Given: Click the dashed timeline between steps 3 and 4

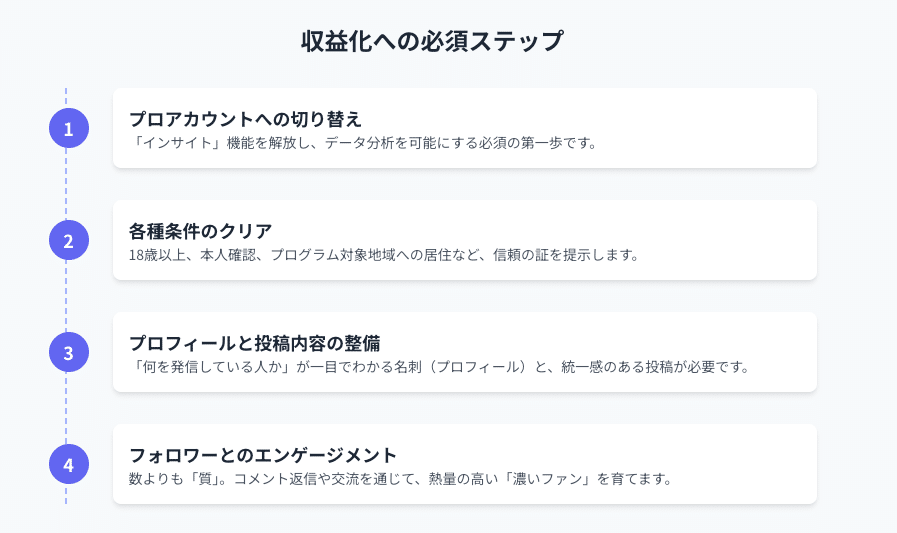Looking at the screenshot, I should tap(67, 408).
